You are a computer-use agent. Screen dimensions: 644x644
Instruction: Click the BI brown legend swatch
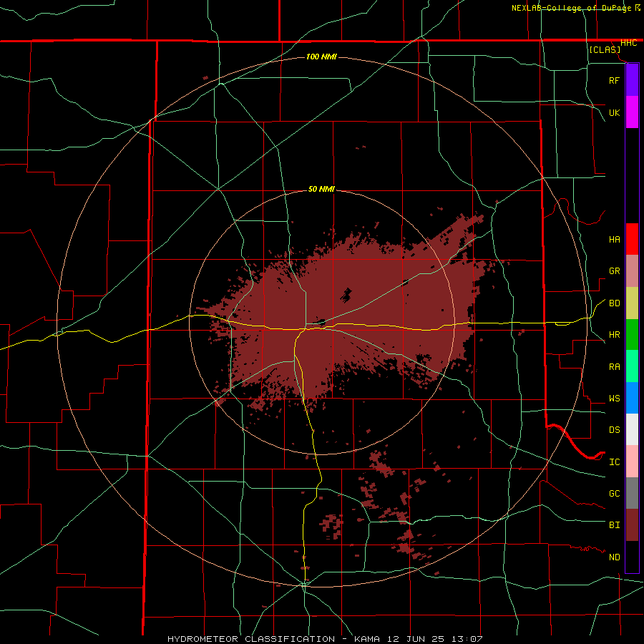point(632,525)
